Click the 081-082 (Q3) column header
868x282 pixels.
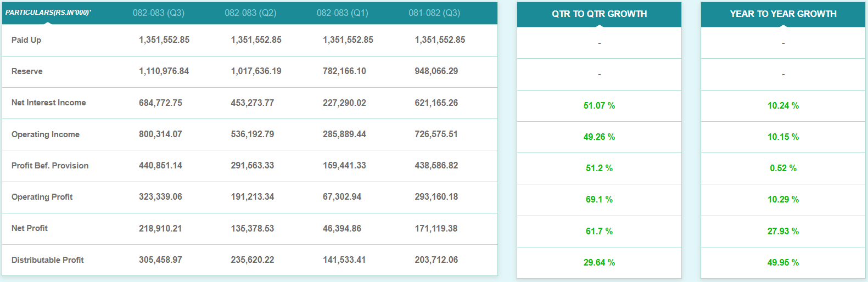point(434,13)
